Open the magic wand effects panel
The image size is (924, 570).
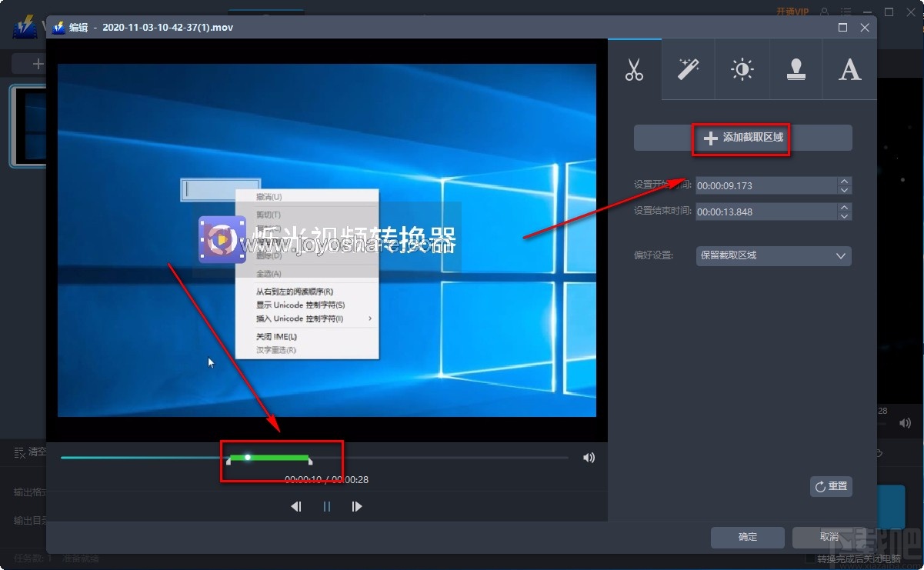[x=688, y=69]
